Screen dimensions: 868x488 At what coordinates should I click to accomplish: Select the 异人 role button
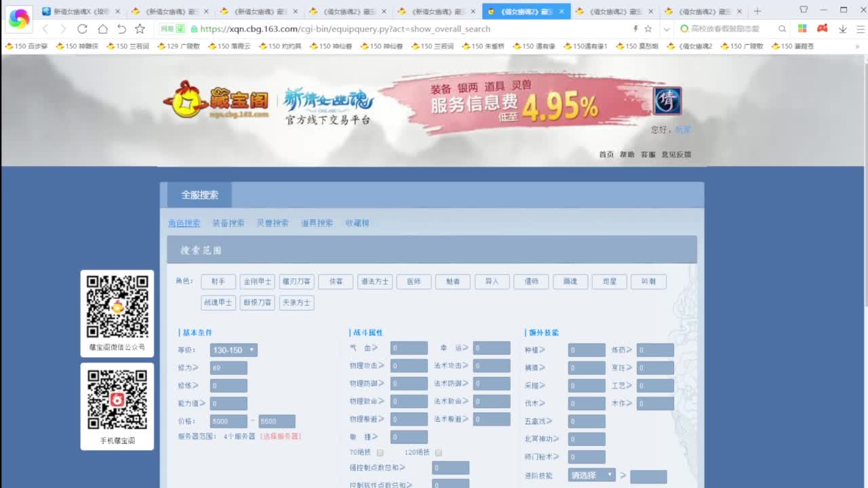coord(492,282)
